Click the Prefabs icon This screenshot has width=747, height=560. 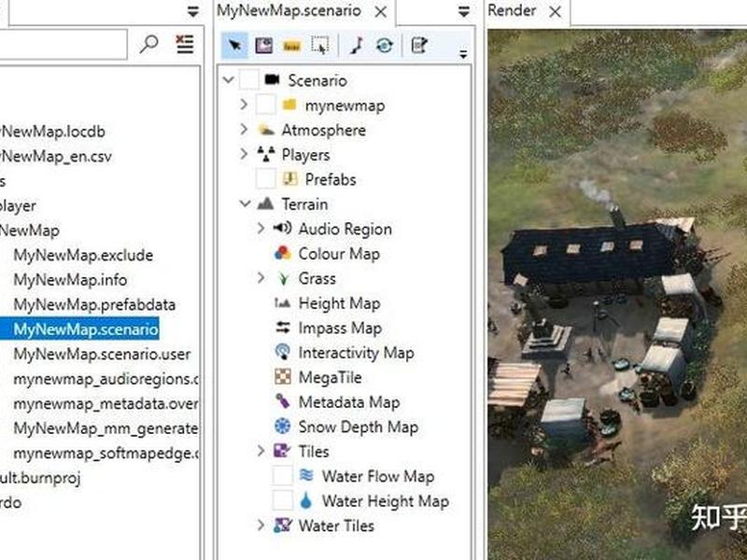(x=290, y=178)
